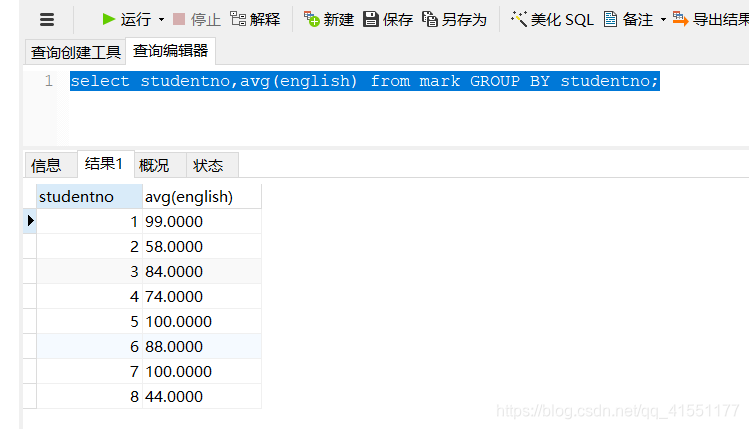
Task: Click studentno cell with value 2
Action: (x=89, y=246)
